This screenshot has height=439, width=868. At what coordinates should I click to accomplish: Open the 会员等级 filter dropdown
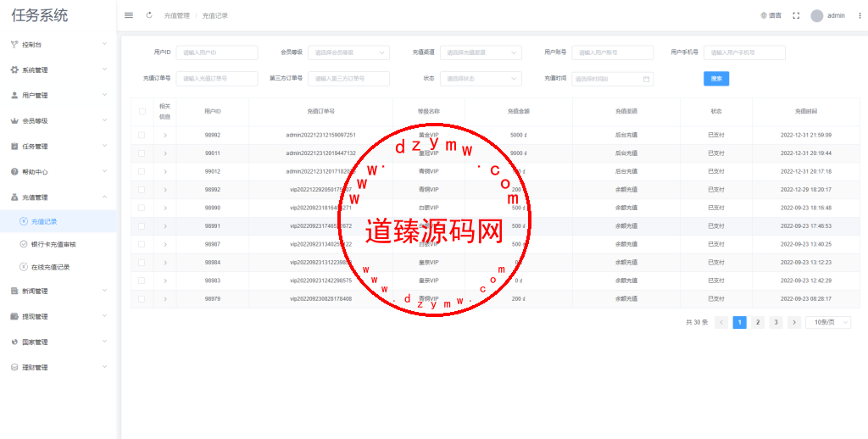point(348,53)
